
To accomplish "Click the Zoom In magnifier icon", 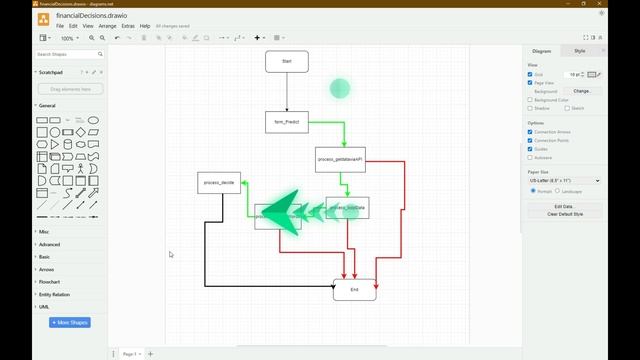I will point(91,38).
